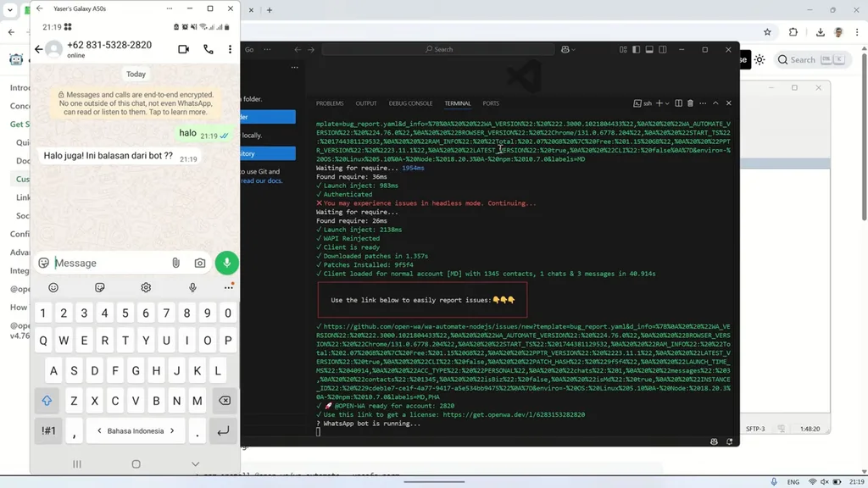This screenshot has height=488, width=868.
Task: Select the OUTPUT panel tab
Action: tap(366, 103)
